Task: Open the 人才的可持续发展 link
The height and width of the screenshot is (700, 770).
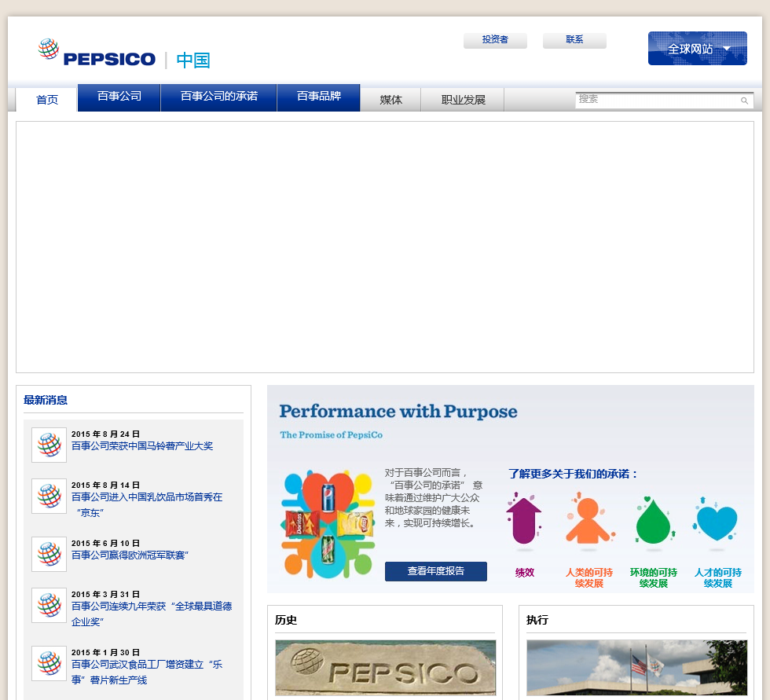Action: point(717,577)
